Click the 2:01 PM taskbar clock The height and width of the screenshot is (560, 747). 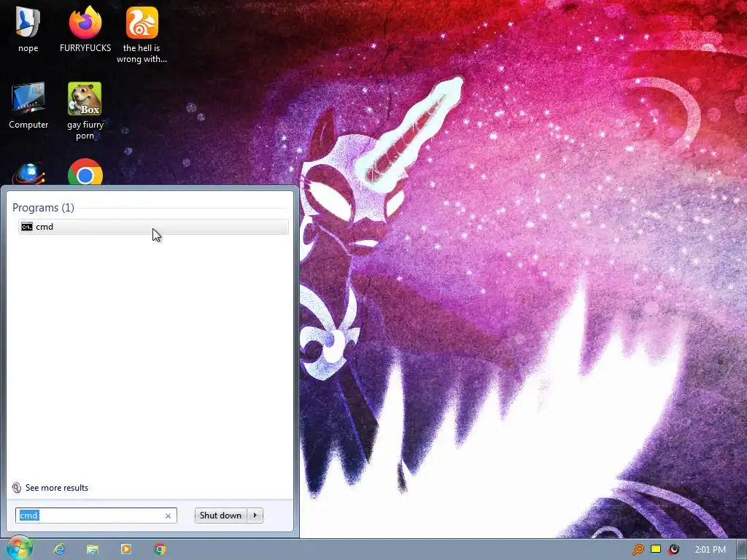tap(711, 550)
